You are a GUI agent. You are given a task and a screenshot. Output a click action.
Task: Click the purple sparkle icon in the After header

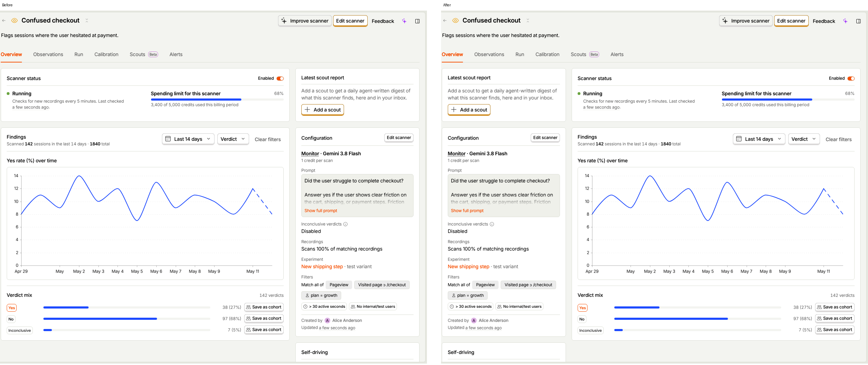click(845, 21)
